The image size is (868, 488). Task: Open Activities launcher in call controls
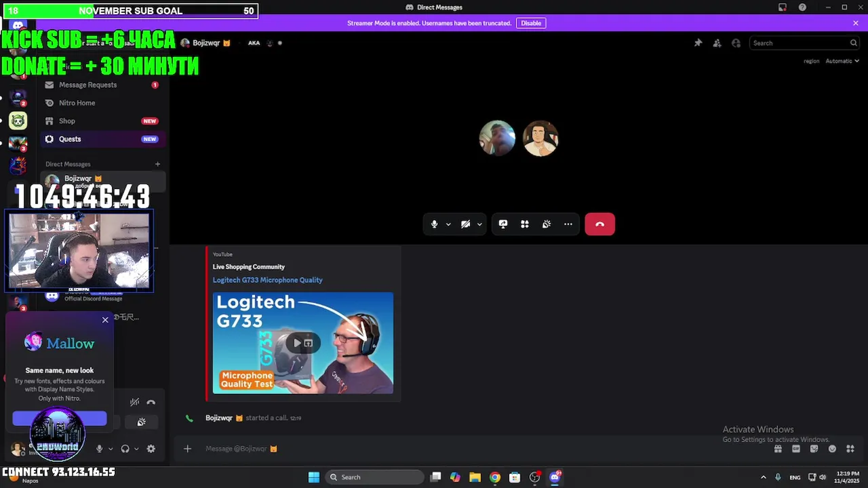[x=525, y=224]
